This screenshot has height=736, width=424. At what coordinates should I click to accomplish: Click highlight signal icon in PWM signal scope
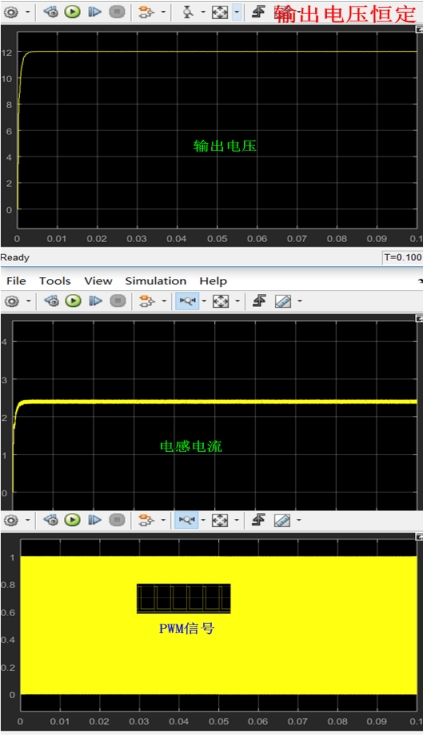(x=146, y=520)
